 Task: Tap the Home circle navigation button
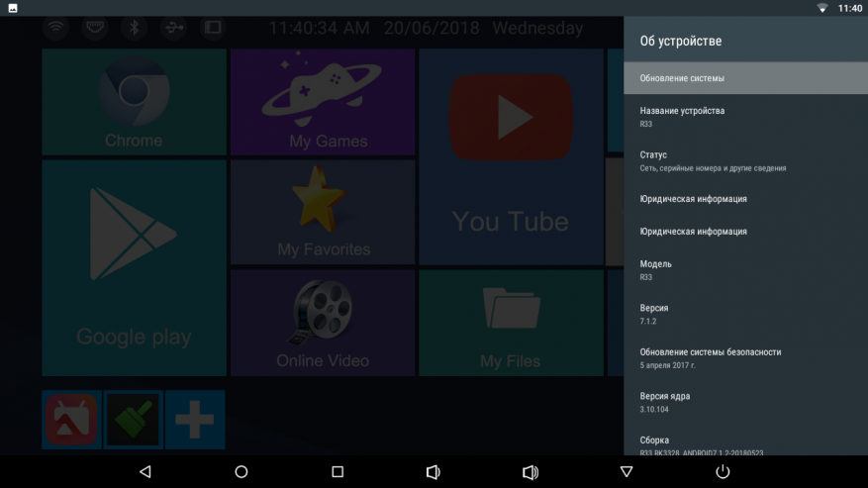[241, 472]
